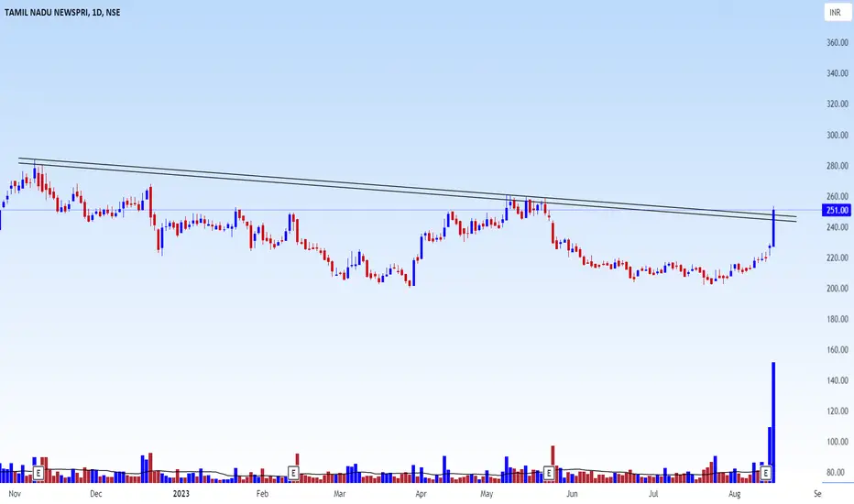854x504 pixels.
Task: Click the Dec label on time axis
Action: [96, 494]
